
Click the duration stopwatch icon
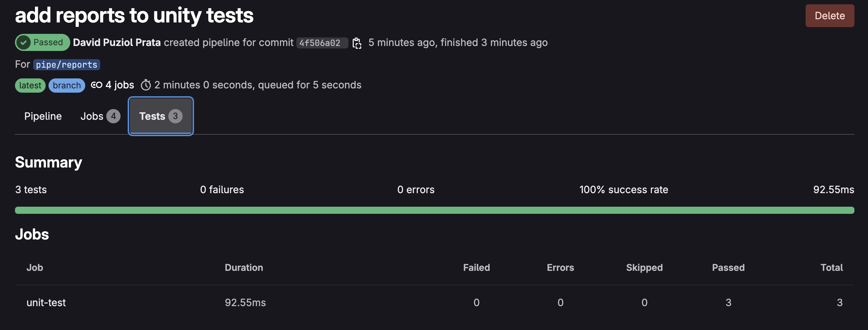[x=146, y=85]
